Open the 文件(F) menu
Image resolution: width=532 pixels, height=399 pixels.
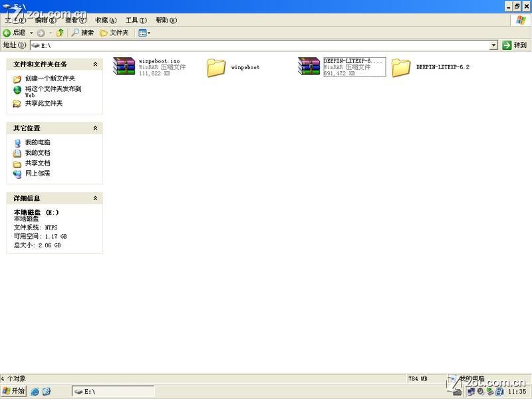16,20
